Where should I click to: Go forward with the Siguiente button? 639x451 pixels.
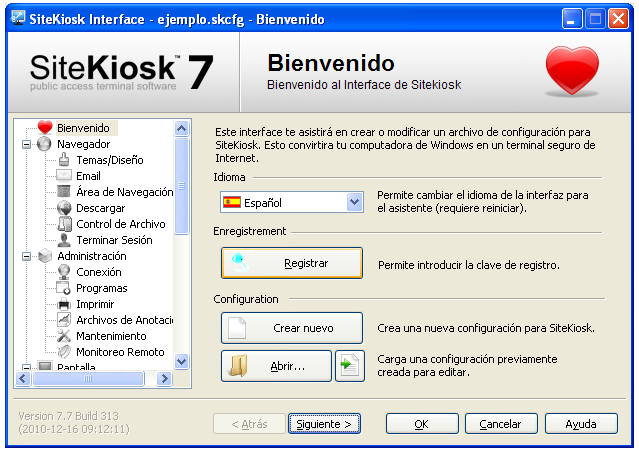[x=323, y=424]
